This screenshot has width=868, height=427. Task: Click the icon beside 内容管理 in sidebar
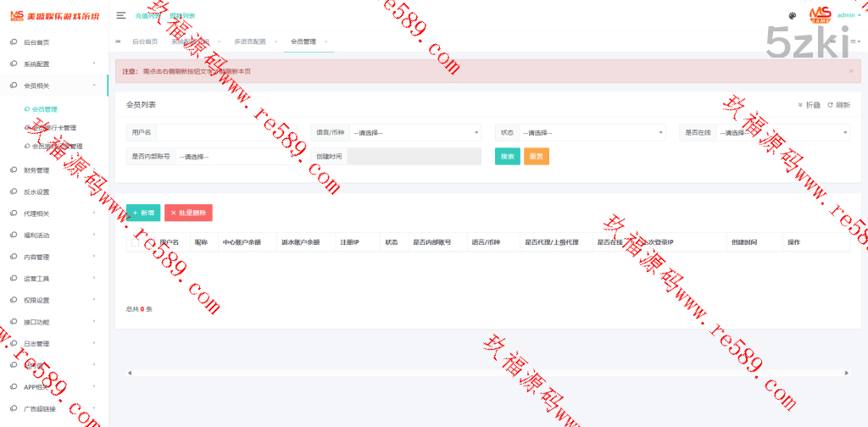(14, 257)
